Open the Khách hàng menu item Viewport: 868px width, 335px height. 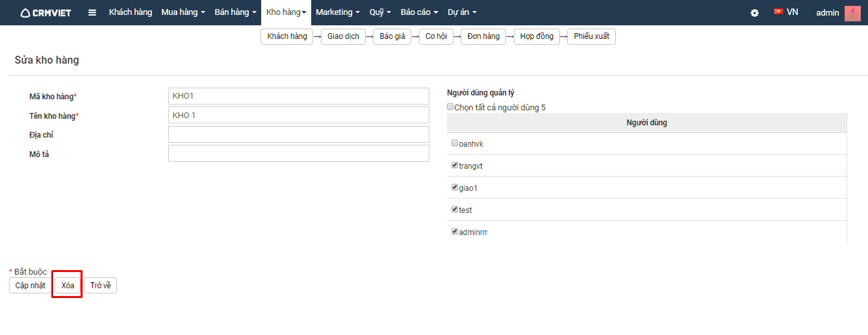pos(131,12)
